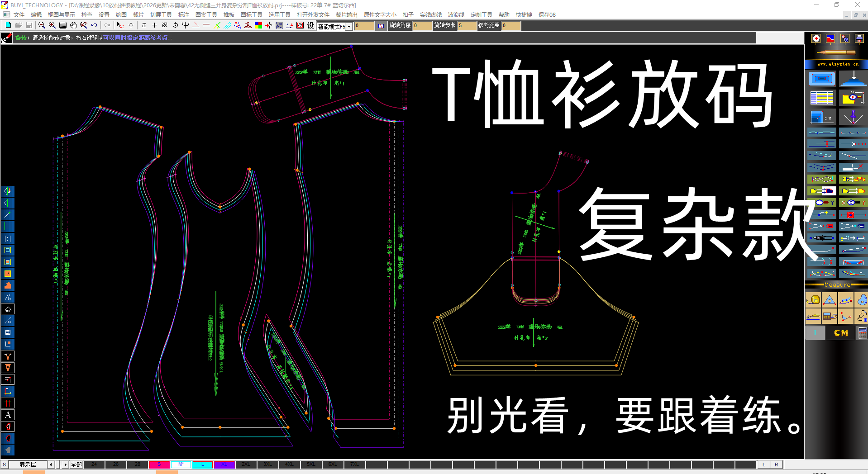Toggle the small icon beside rotation angle field
The image size is (868, 474).
(x=381, y=26)
